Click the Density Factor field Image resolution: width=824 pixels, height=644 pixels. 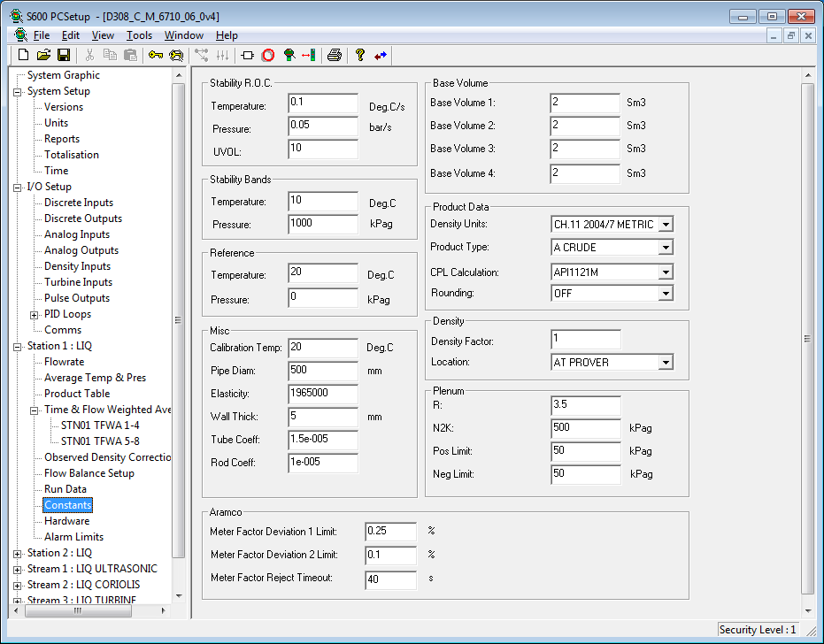point(585,340)
